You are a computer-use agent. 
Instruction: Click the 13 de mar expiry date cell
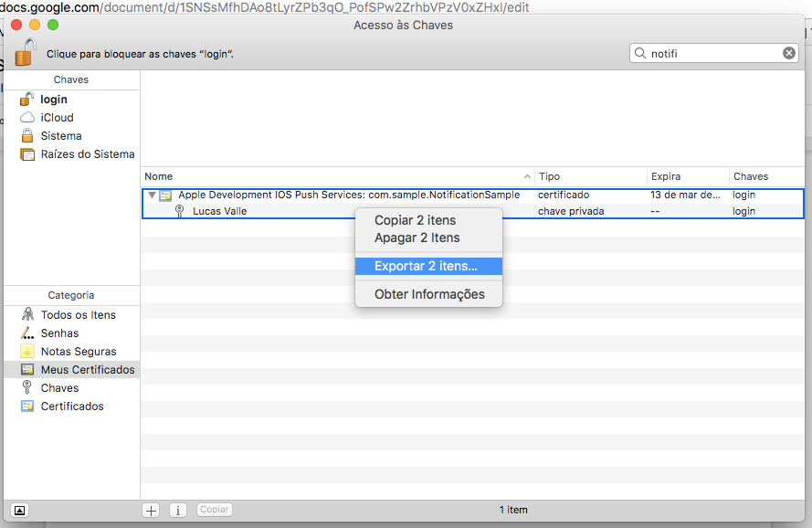[685, 195]
